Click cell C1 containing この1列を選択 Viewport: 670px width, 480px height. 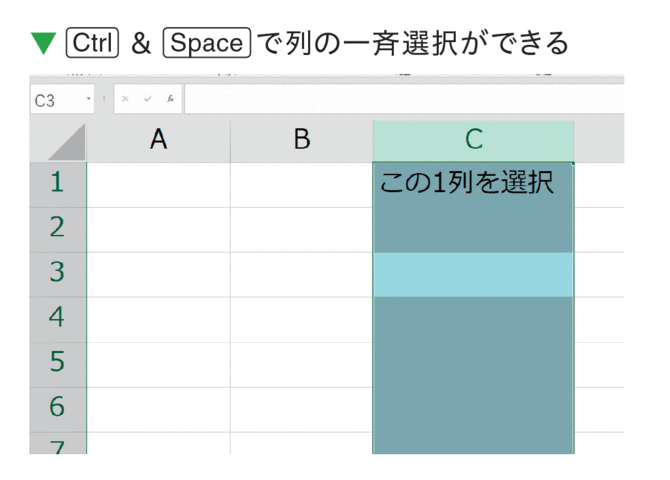[473, 185]
